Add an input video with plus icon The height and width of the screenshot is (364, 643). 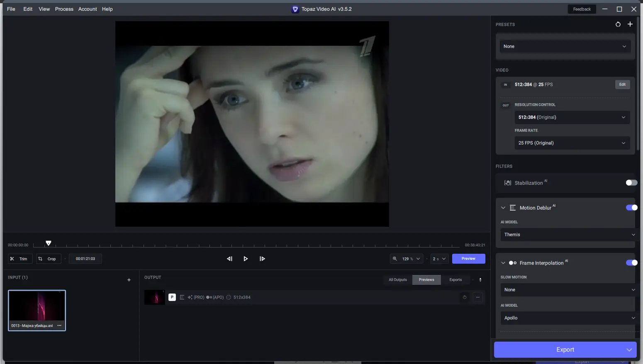click(x=129, y=280)
